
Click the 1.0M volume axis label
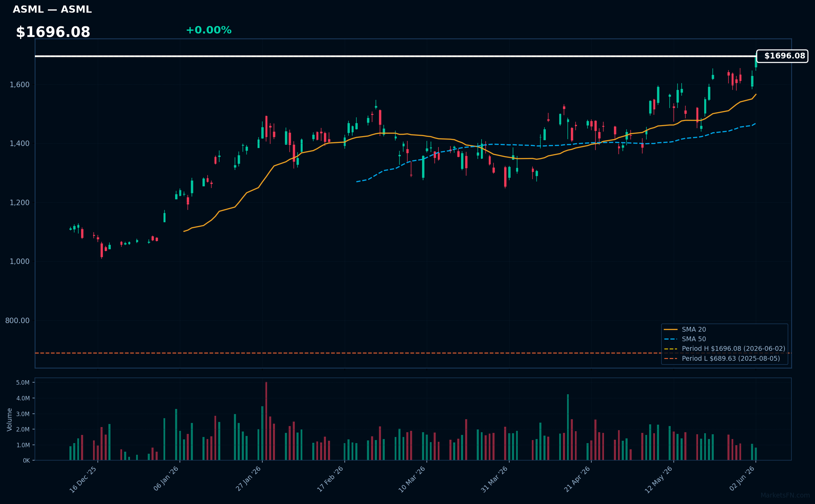point(23,445)
